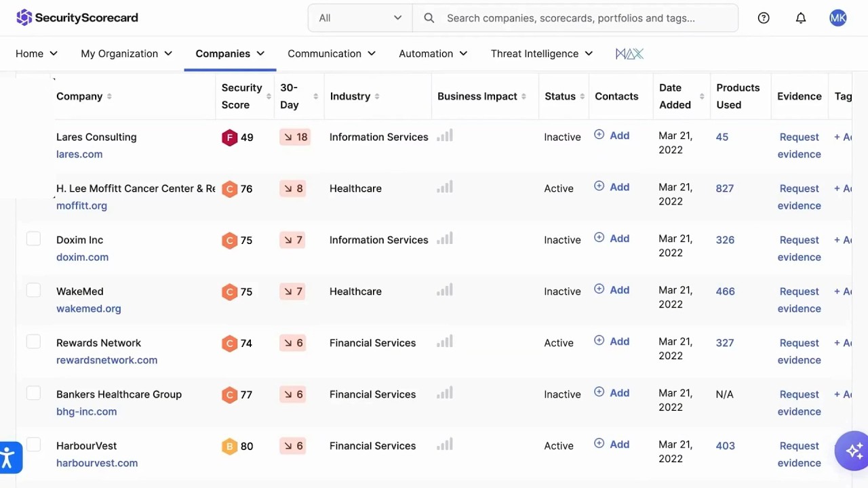Expand the Companies menu

tap(230, 54)
